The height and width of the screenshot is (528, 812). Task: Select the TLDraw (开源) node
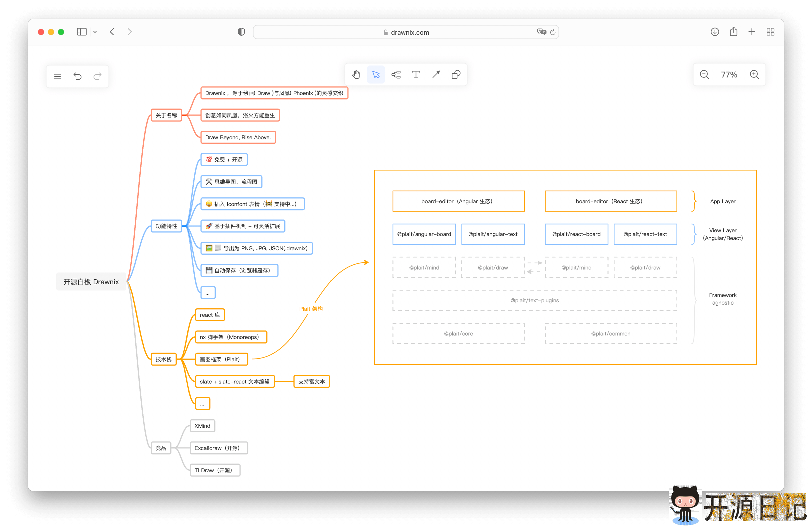pyautogui.click(x=215, y=470)
